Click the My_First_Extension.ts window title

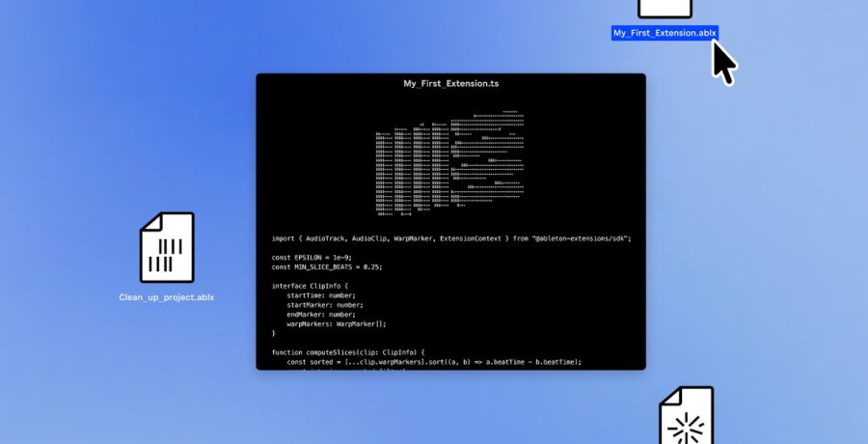pos(451,84)
